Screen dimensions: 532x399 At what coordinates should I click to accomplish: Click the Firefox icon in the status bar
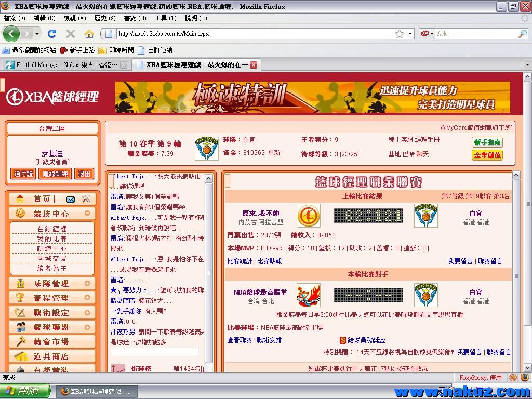click(x=525, y=377)
